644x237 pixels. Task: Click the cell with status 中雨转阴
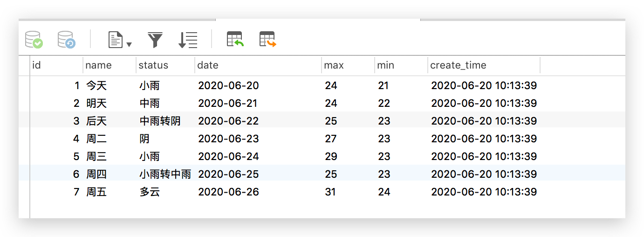click(160, 121)
